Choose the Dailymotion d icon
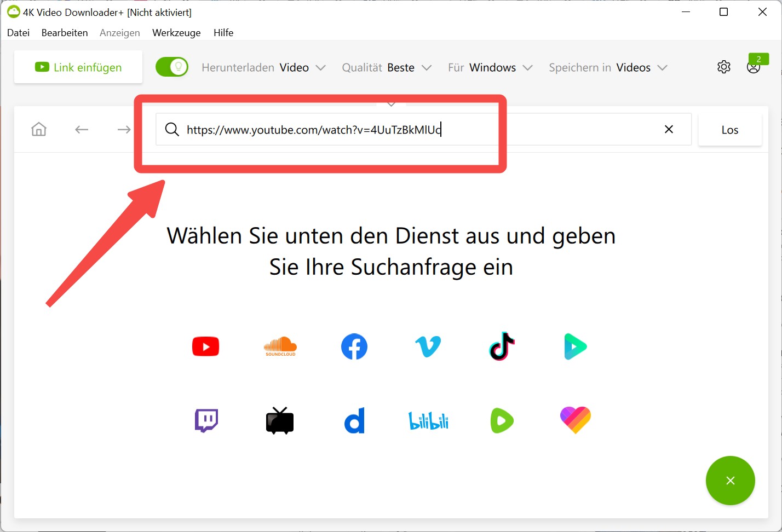 point(354,420)
